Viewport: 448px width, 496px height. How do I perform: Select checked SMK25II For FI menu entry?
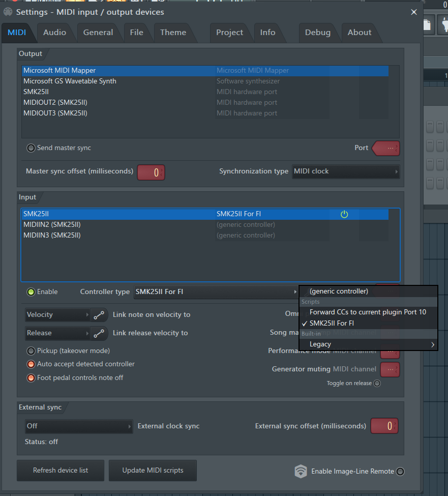click(x=368, y=323)
